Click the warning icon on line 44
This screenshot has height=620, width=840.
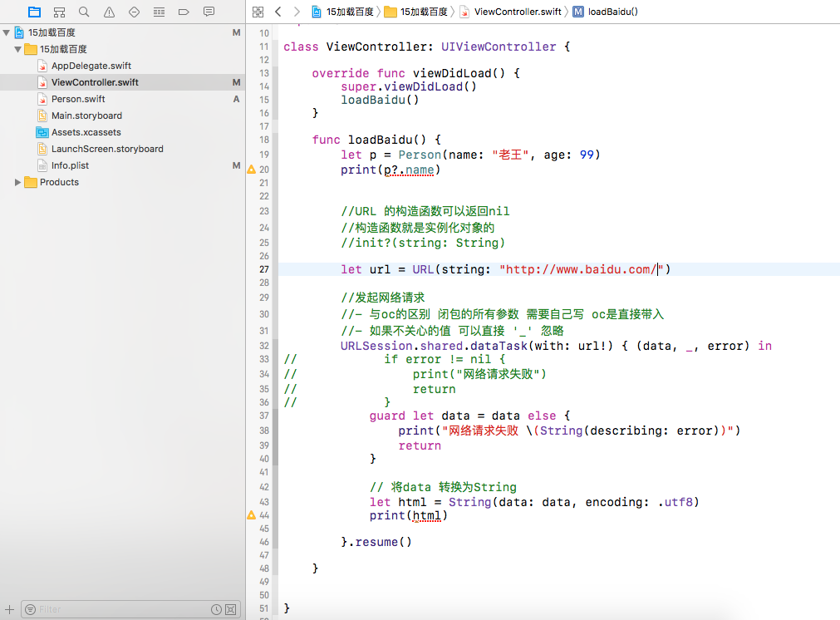click(251, 515)
